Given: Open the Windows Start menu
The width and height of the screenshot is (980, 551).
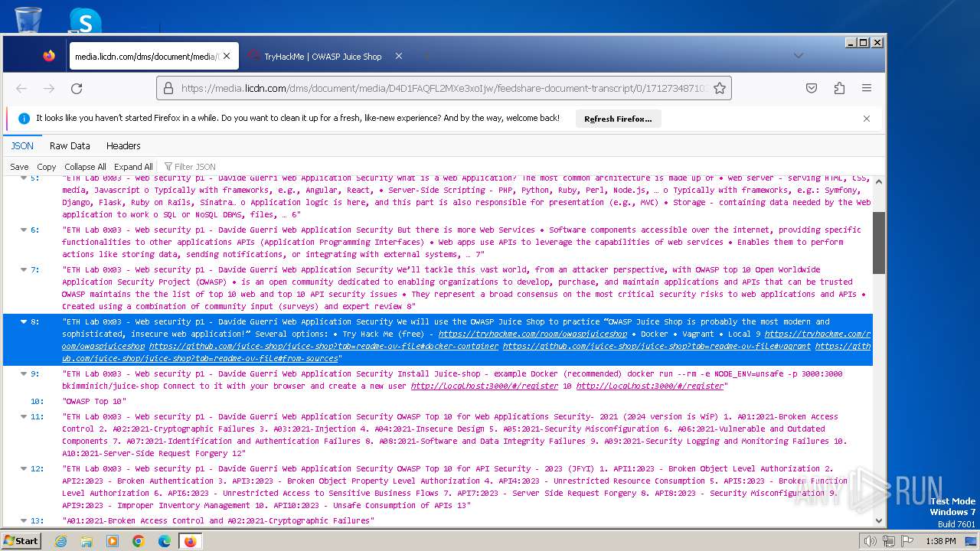Looking at the screenshot, I should (x=21, y=540).
